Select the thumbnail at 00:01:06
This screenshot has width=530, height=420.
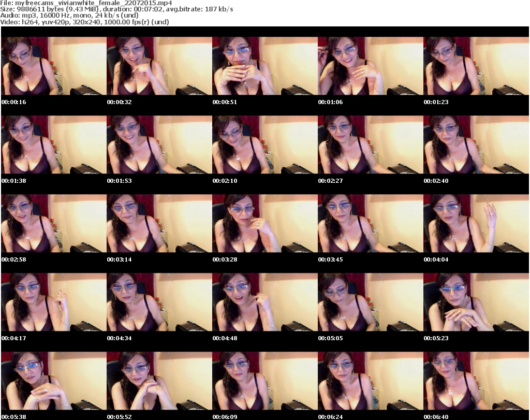pyautogui.click(x=371, y=66)
